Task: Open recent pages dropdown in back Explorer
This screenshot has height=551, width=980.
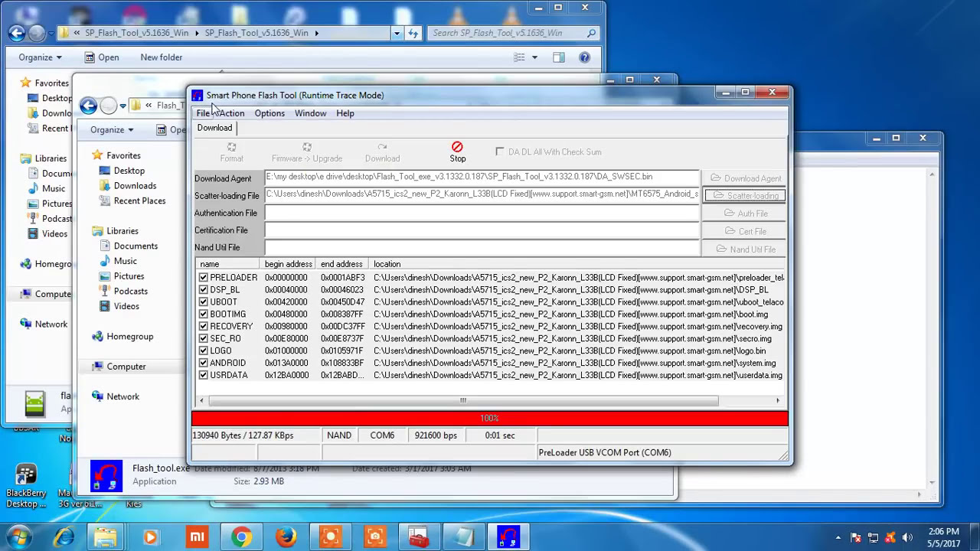Action: pyautogui.click(x=51, y=34)
